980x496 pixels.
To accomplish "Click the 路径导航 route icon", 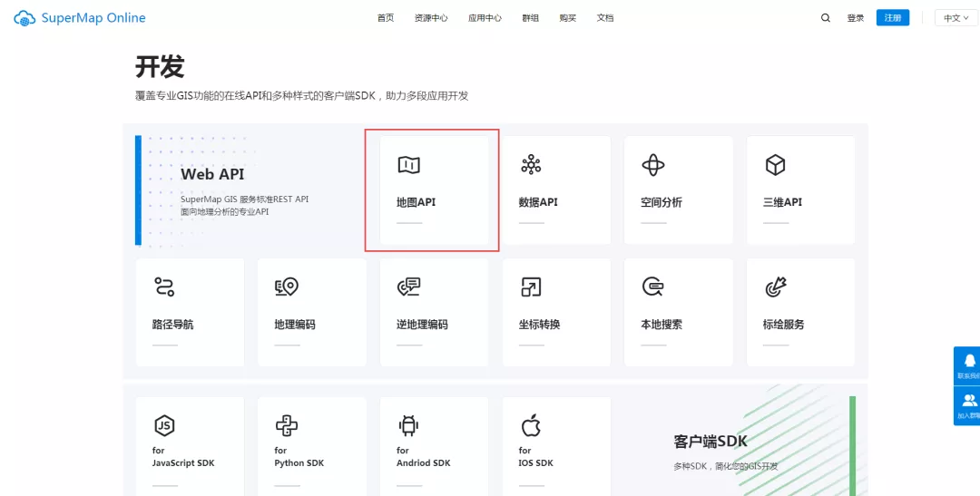I will click(164, 287).
